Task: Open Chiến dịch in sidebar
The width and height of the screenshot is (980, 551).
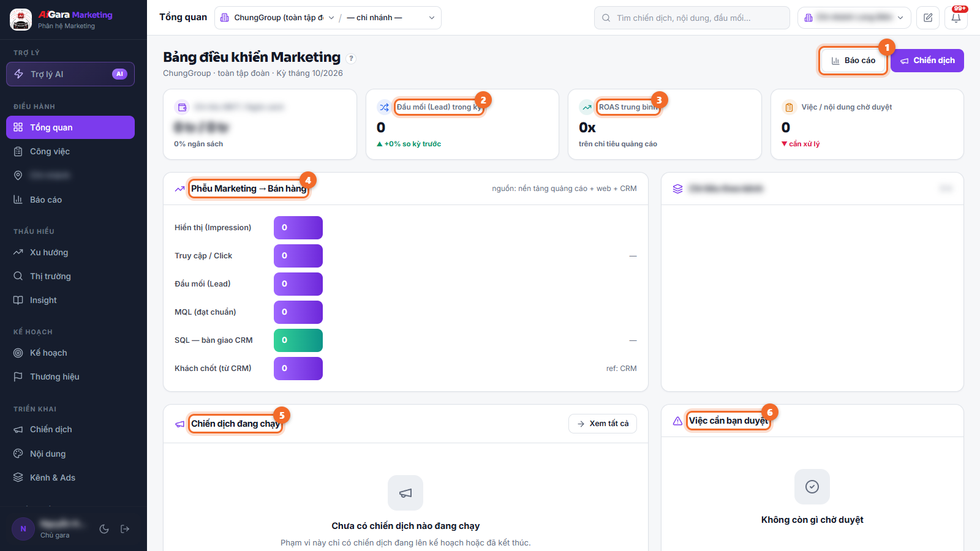Action: coord(70,429)
